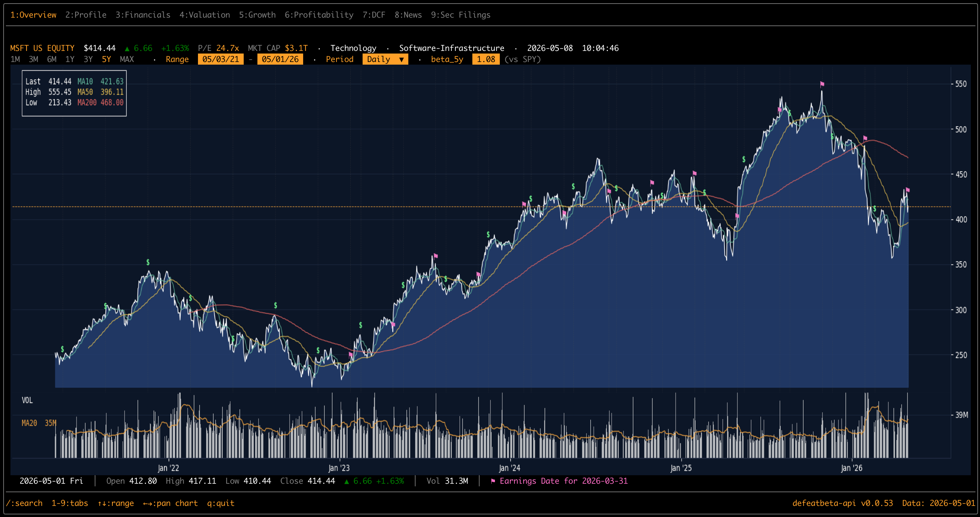Click the 'Software-Infrastructure' industry label
Viewport: 980px width, 517px height.
pos(451,48)
